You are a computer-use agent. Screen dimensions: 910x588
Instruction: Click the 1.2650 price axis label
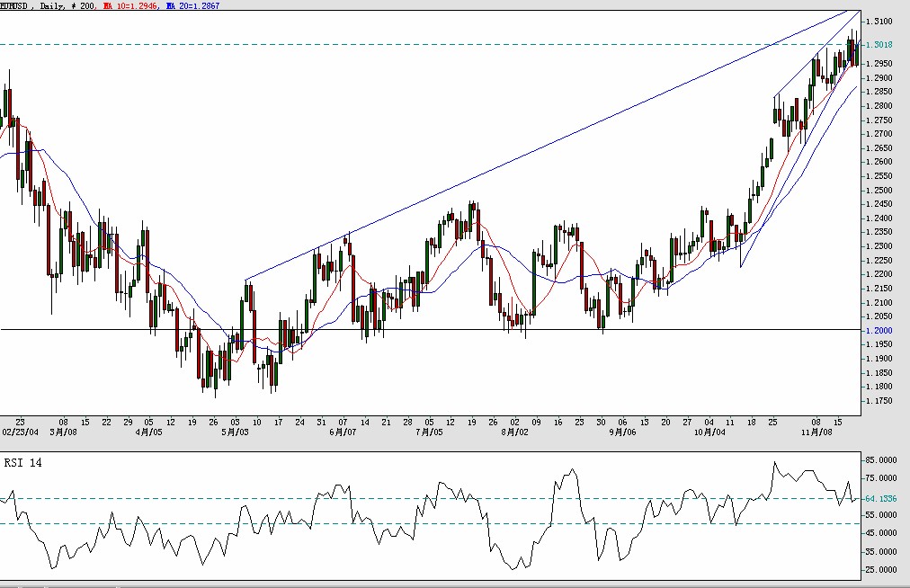(879, 148)
